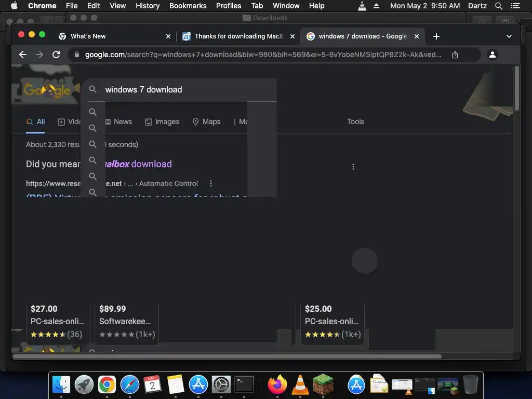Open System Preferences from the Dock
Image resolution: width=532 pixels, height=399 pixels.
pyautogui.click(x=221, y=385)
